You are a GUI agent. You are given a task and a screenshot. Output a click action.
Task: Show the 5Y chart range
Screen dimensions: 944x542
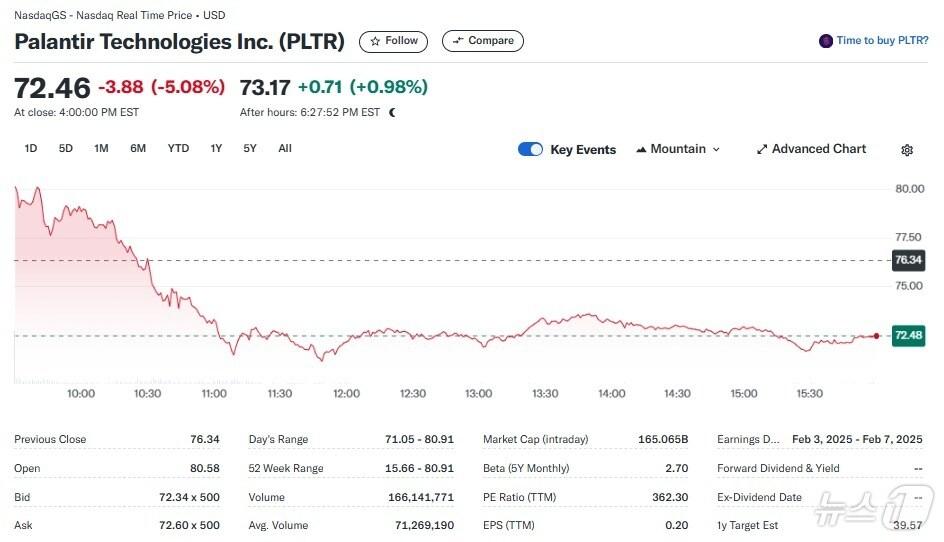(250, 148)
